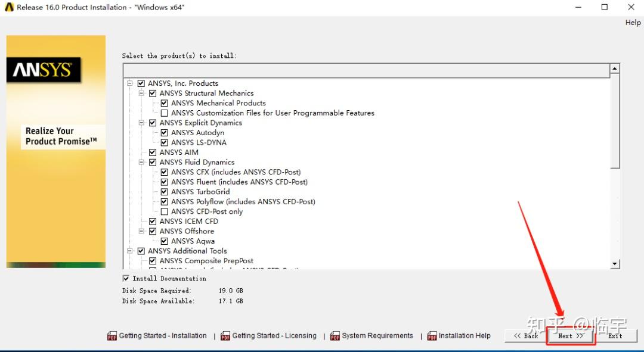Click the scrollbar up arrow of the product list
Viewport: 644px width, 352px height.
[x=614, y=68]
